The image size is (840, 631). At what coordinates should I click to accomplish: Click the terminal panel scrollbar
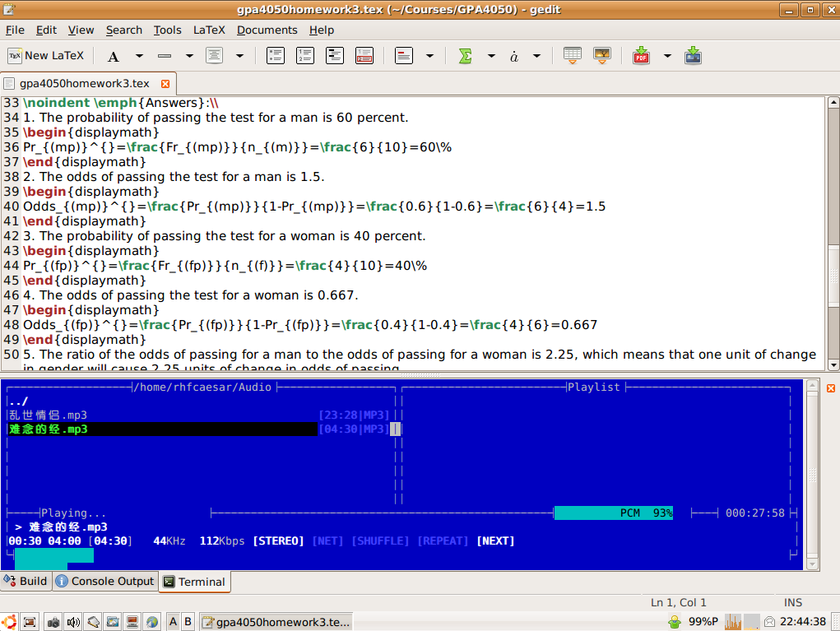coord(812,475)
